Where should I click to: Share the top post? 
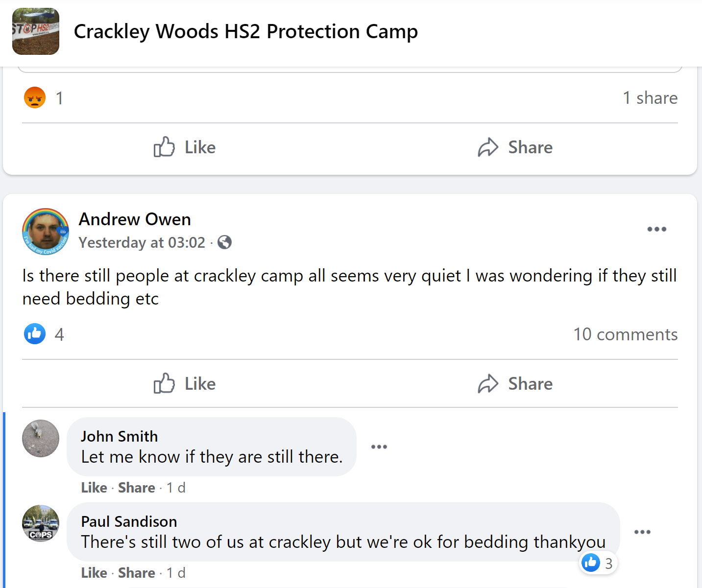tap(515, 147)
